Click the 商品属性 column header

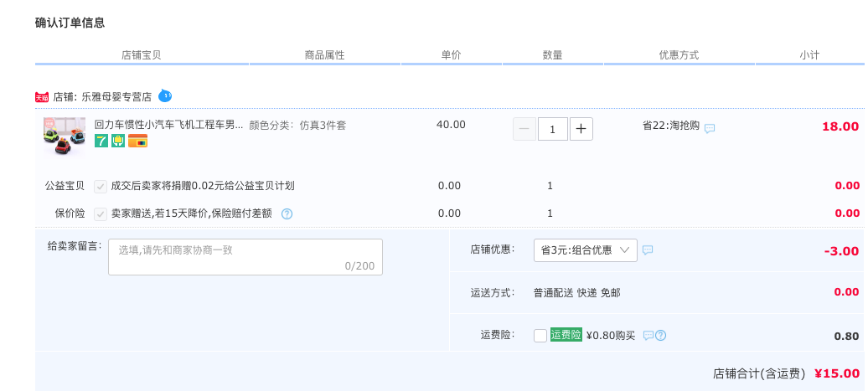(x=324, y=55)
